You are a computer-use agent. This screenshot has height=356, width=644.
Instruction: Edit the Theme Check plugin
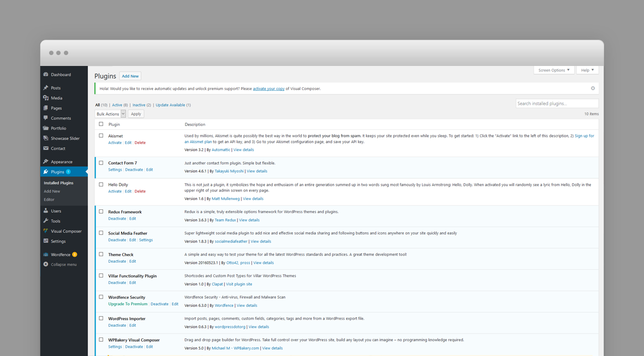click(133, 261)
